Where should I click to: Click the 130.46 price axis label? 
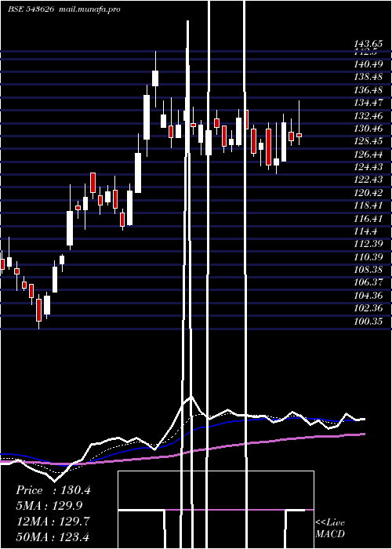(368, 129)
